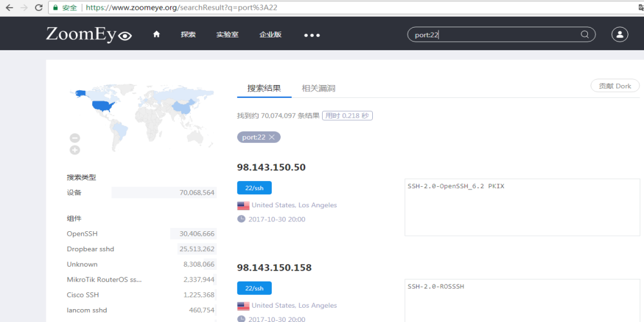
Task: Click the green secure padlock icon
Action: coord(56,8)
